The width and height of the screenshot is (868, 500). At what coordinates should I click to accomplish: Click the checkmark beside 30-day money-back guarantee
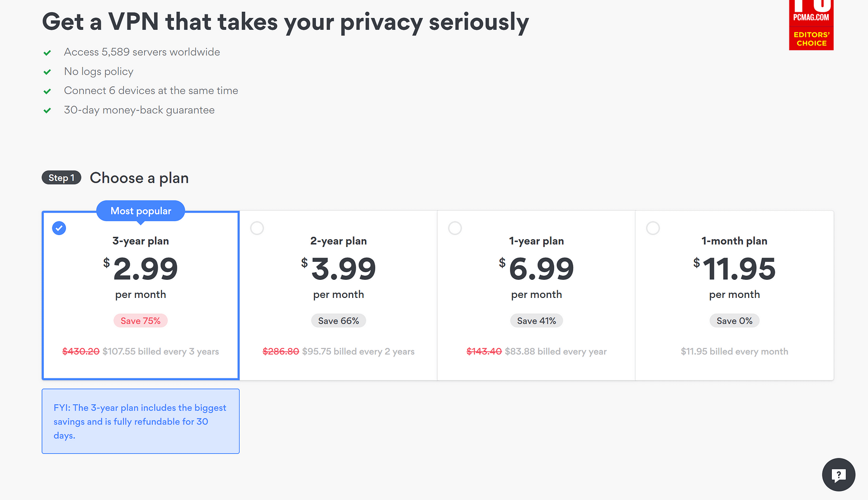pos(47,110)
